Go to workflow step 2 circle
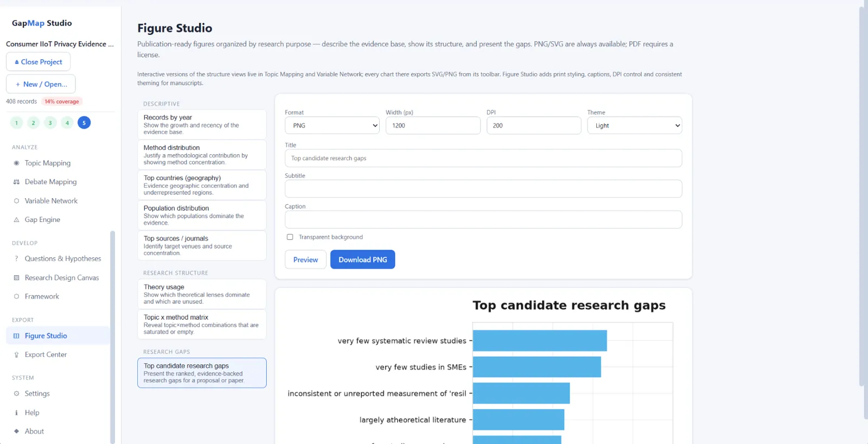 tap(33, 123)
